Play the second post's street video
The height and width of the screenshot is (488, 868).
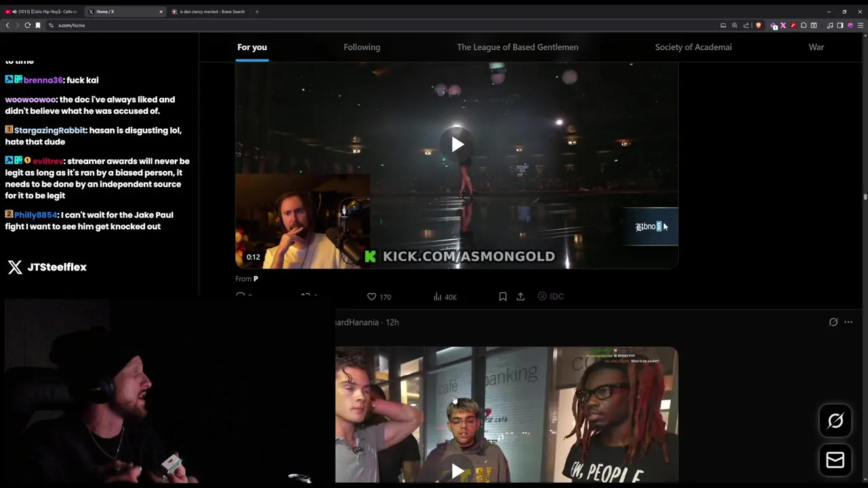[457, 471]
